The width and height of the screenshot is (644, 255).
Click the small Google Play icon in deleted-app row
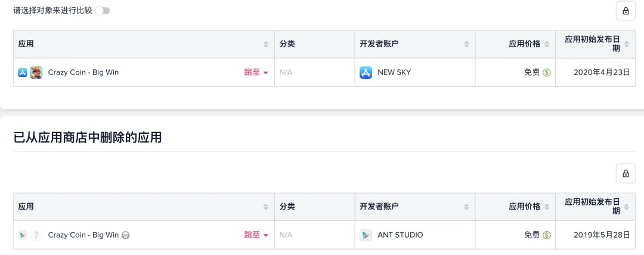click(23, 235)
